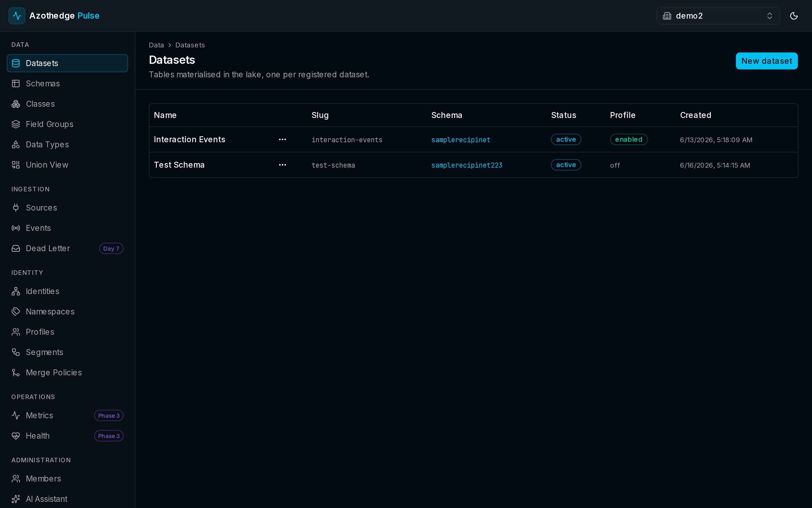The image size is (812, 508).
Task: Toggle dark mode with the moon icon
Action: click(x=794, y=16)
